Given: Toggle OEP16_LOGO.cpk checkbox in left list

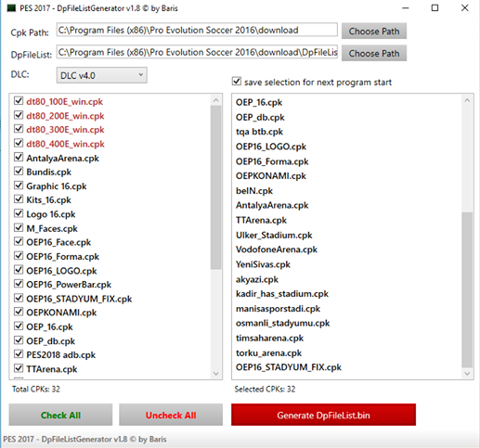Looking at the screenshot, I should [x=19, y=270].
